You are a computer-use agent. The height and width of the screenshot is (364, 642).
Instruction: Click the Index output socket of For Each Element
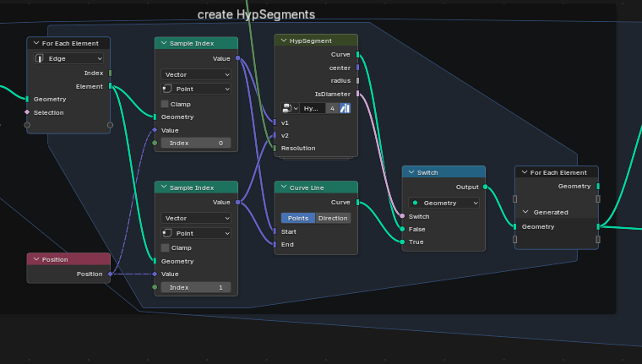[x=110, y=73]
